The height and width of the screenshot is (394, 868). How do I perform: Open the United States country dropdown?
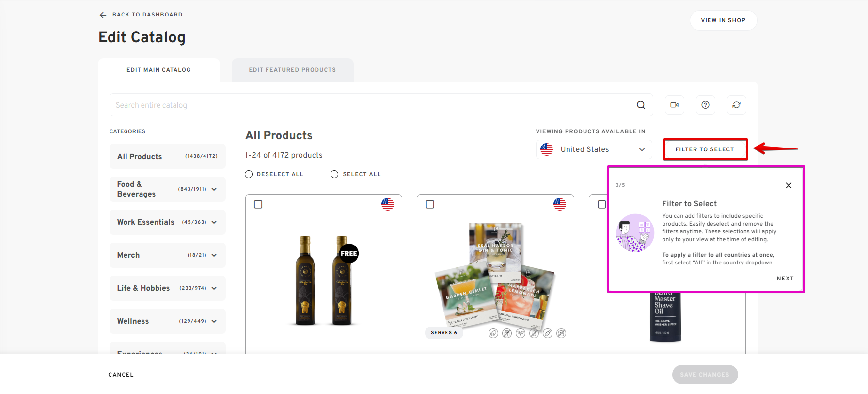point(594,149)
